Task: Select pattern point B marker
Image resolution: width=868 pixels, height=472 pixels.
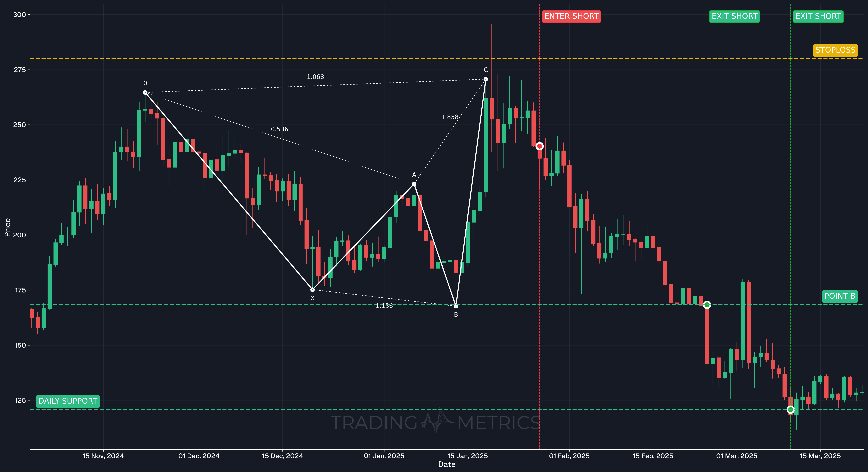Action: click(456, 306)
